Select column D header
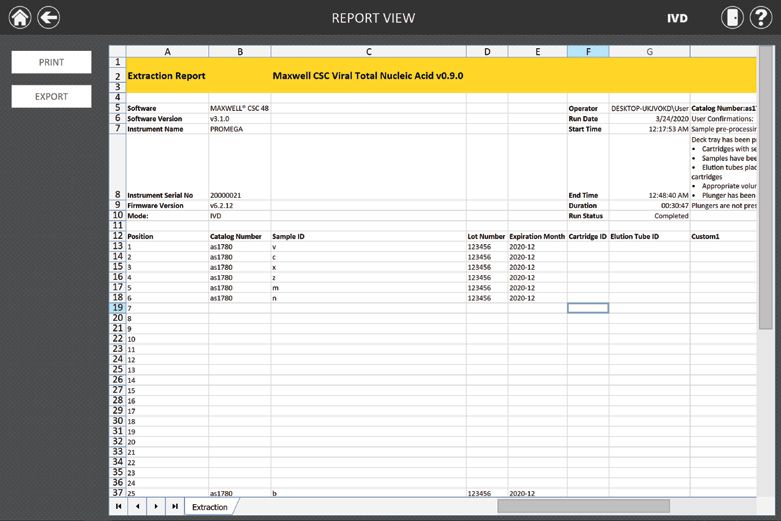Viewport: 781px width, 521px height. coord(487,51)
